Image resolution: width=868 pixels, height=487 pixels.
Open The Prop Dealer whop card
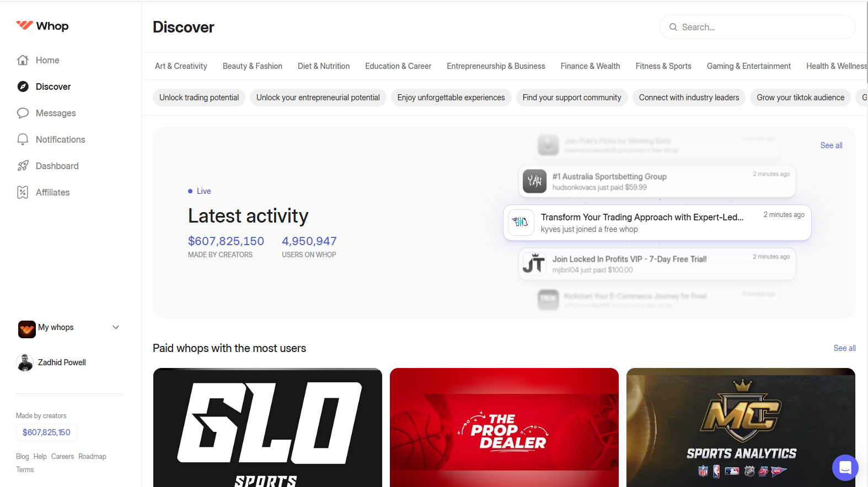[x=504, y=428]
